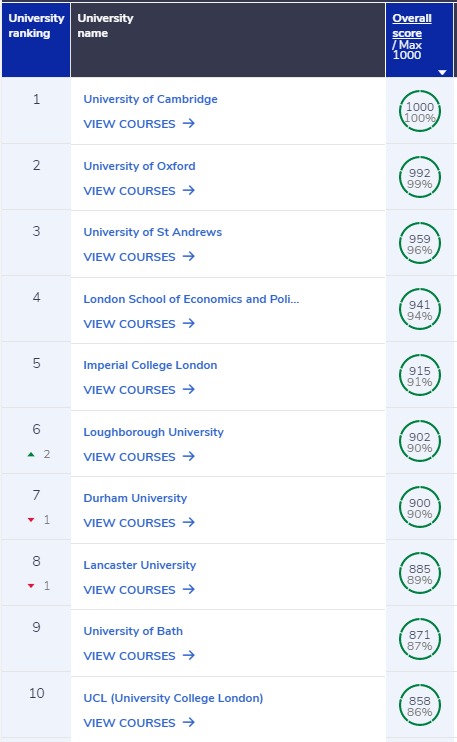Screen dimensions: 457x742
Task: Select the University name column header
Action: 228,40
